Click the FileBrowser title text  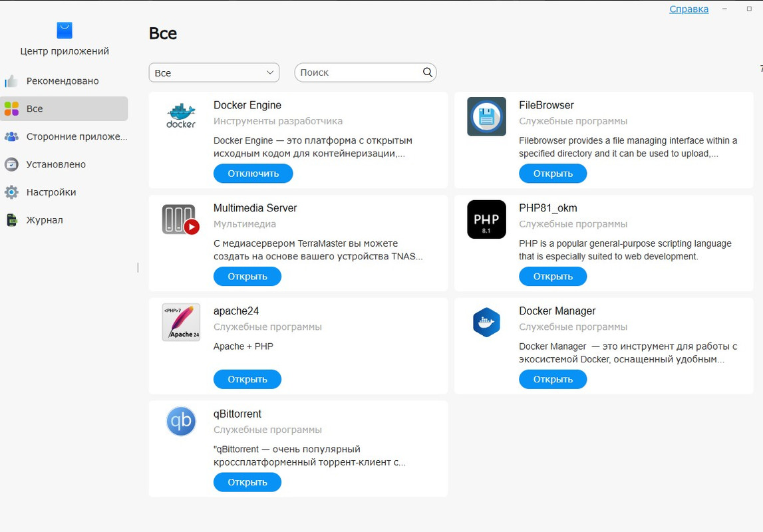coord(546,105)
